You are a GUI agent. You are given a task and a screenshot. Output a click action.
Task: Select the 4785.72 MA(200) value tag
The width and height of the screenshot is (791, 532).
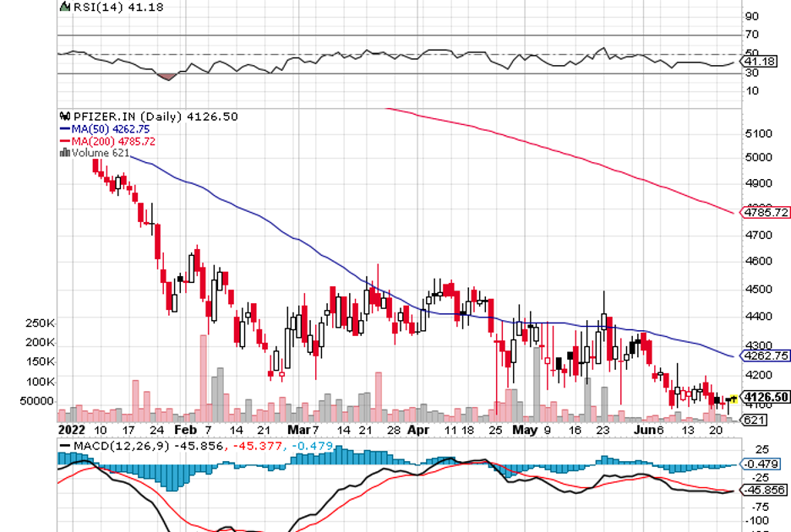(766, 212)
